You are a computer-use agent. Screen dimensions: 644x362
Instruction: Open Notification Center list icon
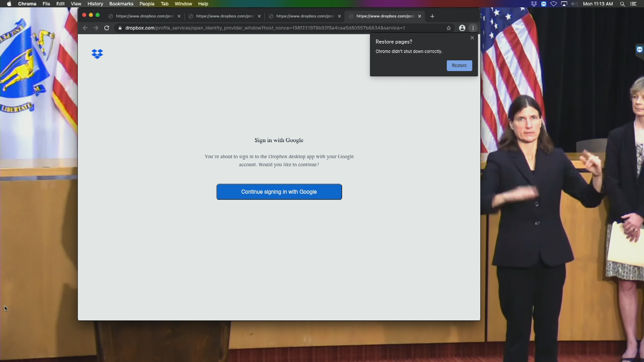(x=633, y=4)
